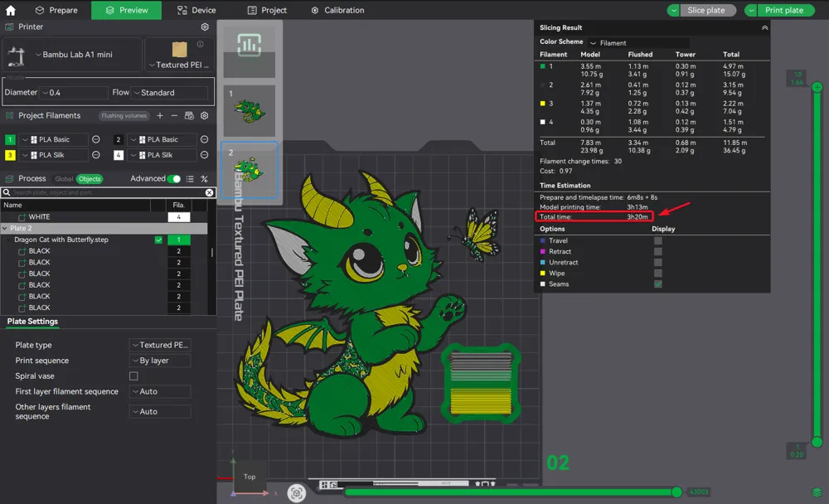Screen dimensions: 829x504
Task: Uncheck Seams display checkbox
Action: [657, 284]
